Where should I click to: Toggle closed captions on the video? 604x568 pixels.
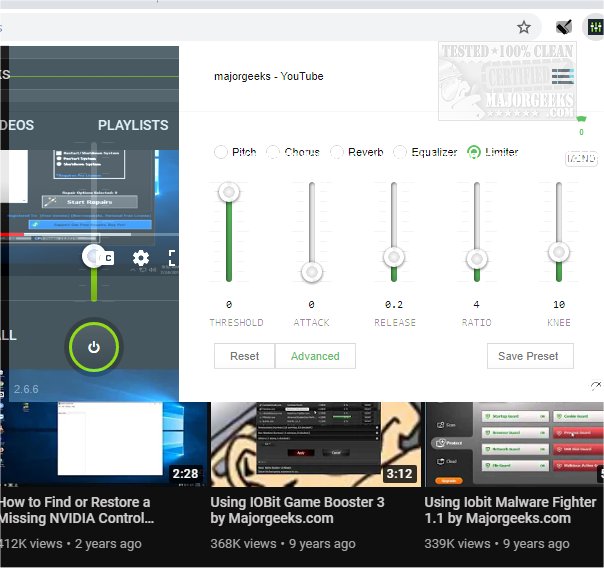107,258
